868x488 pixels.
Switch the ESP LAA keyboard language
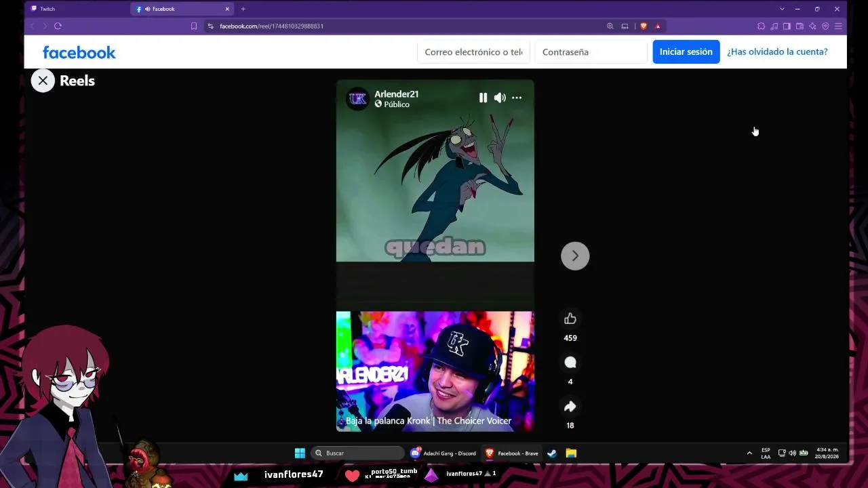pos(766,453)
